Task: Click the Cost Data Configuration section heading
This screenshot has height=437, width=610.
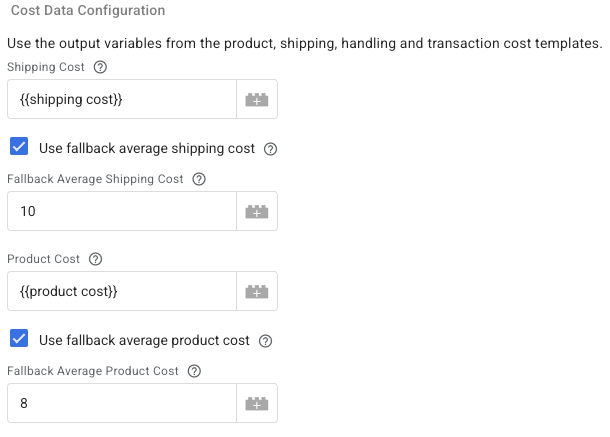Action: [x=88, y=10]
